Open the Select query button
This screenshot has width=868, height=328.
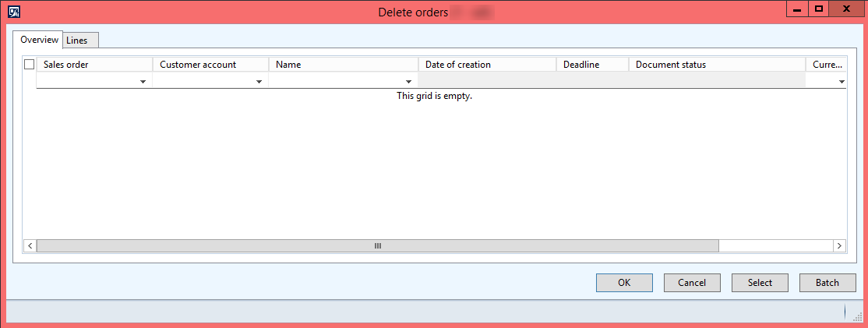pyautogui.click(x=759, y=283)
